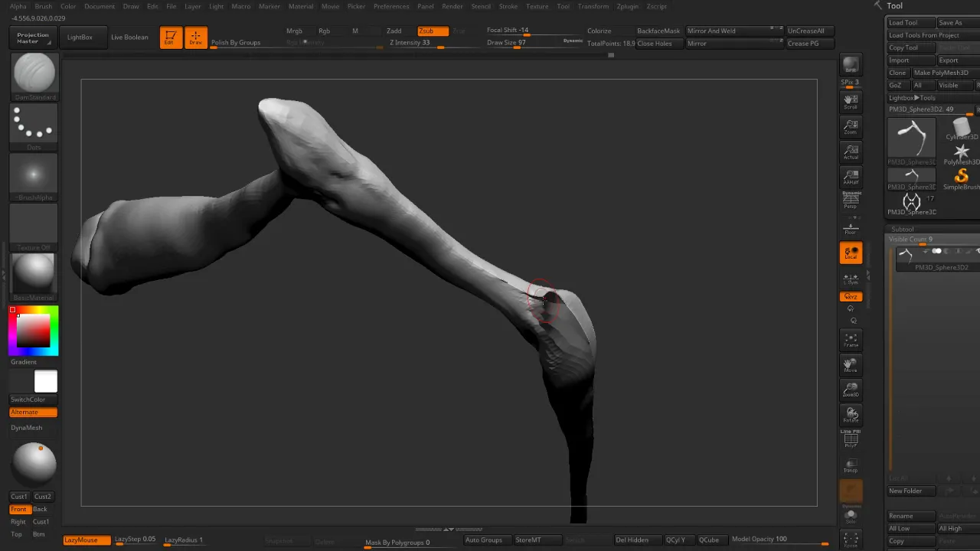Open the BasicMaterial picker

click(x=34, y=276)
